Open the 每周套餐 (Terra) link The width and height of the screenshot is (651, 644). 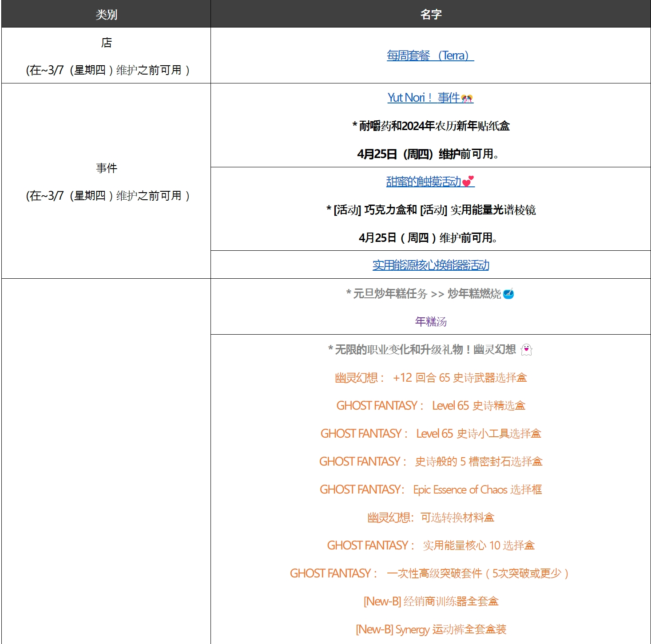[x=430, y=55]
